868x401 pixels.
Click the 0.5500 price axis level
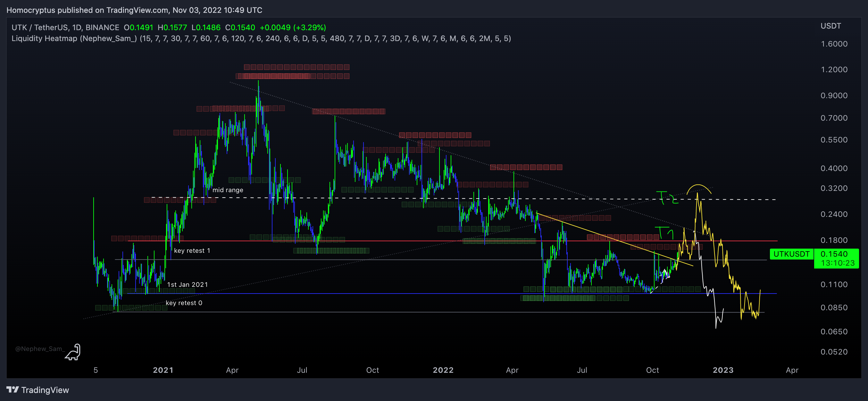click(x=834, y=140)
